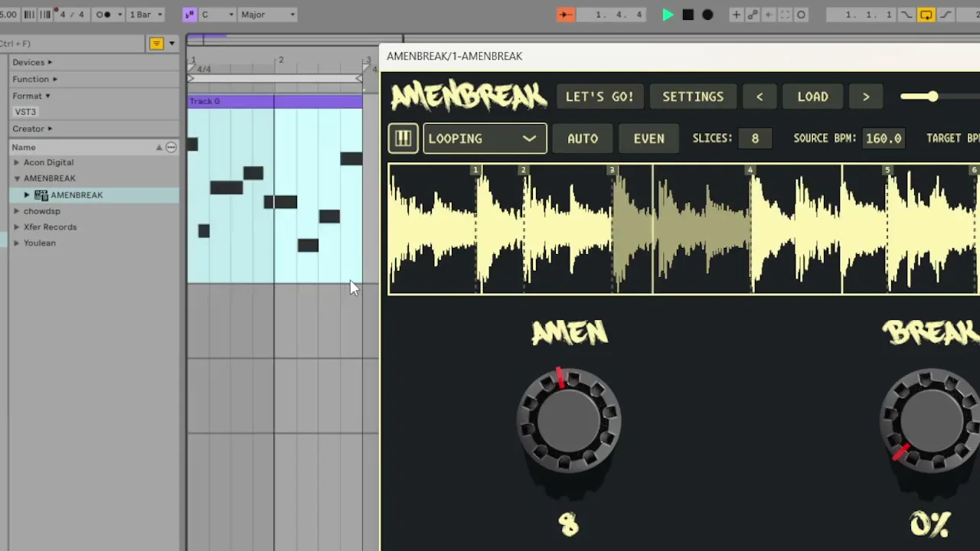Click the next sample arrow button

[x=866, y=96]
